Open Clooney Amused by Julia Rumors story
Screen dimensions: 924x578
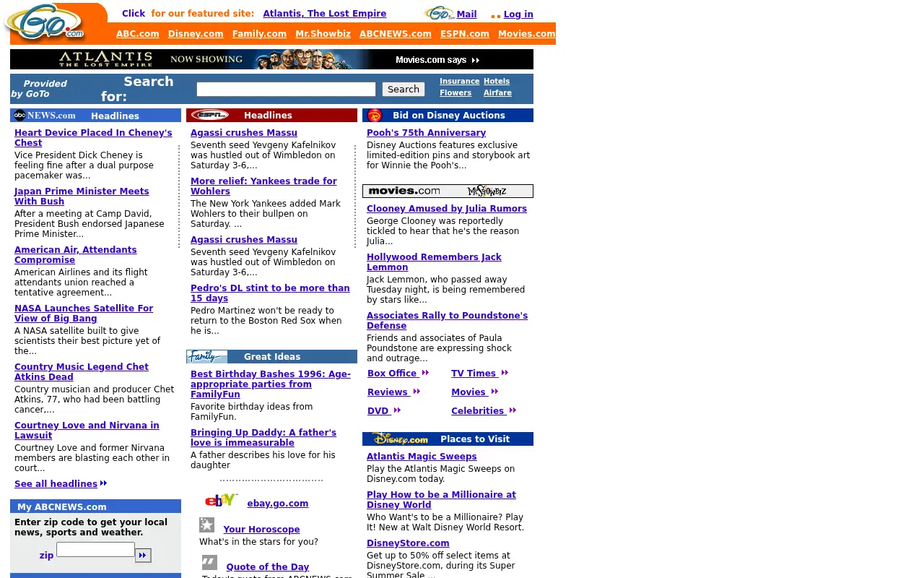[x=447, y=209]
